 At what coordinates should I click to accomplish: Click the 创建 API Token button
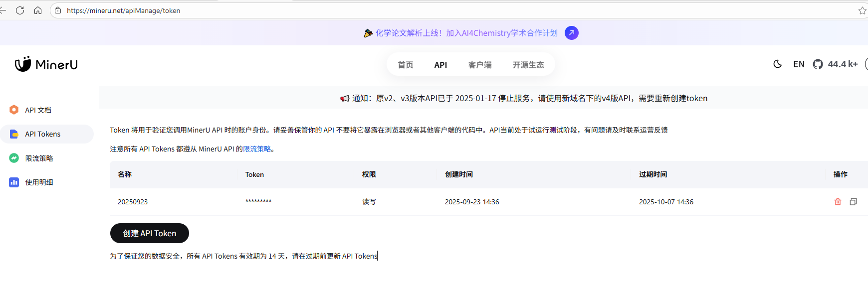150,233
